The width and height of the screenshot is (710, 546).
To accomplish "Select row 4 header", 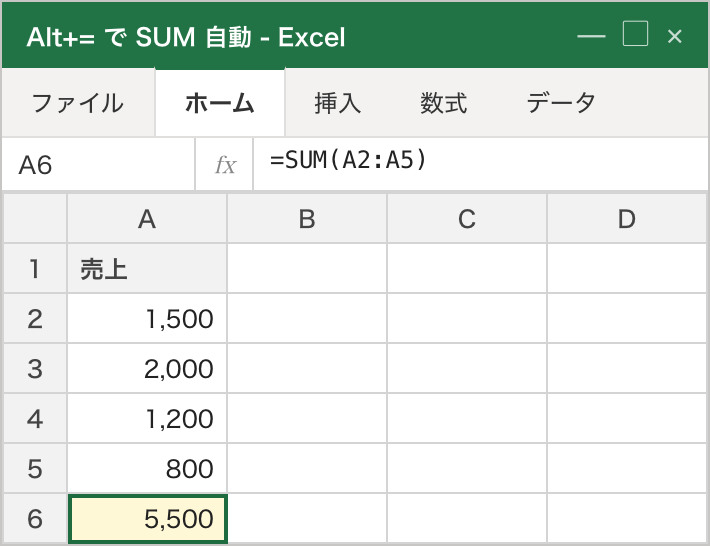I will coord(35,418).
